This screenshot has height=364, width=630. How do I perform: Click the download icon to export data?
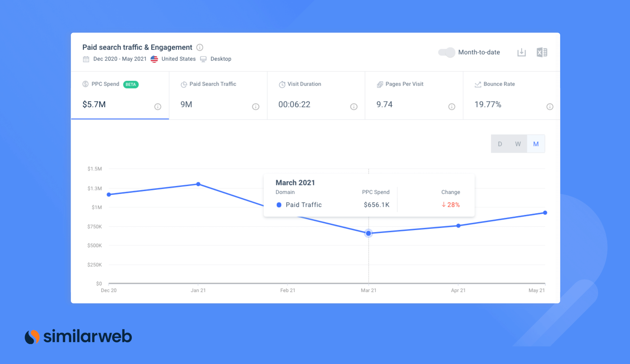521,52
